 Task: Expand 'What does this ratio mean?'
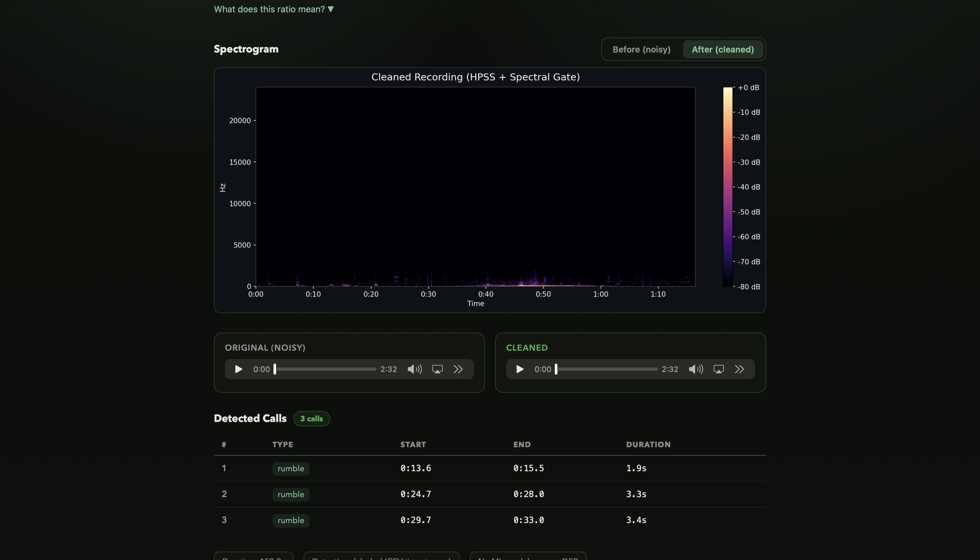point(274,9)
